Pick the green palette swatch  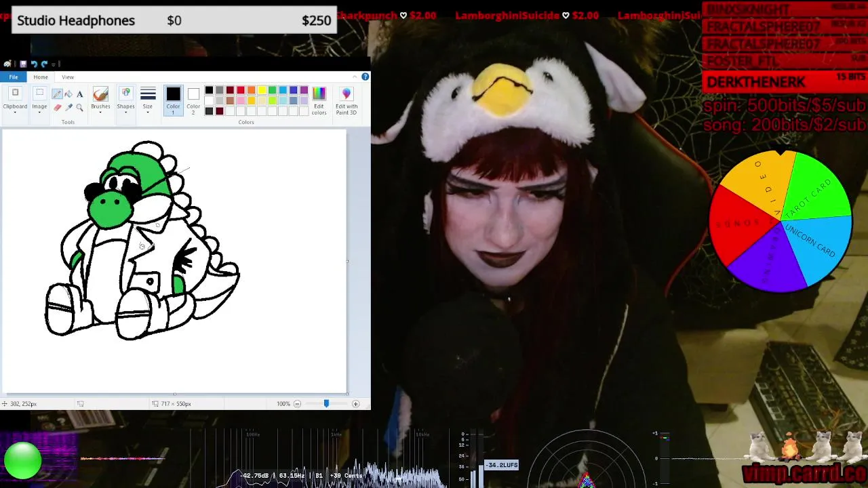(x=273, y=90)
